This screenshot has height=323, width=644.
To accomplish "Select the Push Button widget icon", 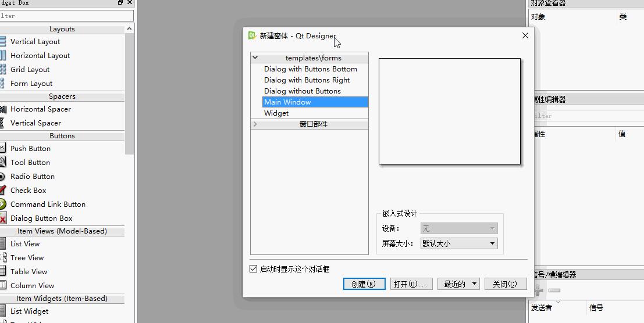I will click(x=2, y=148).
